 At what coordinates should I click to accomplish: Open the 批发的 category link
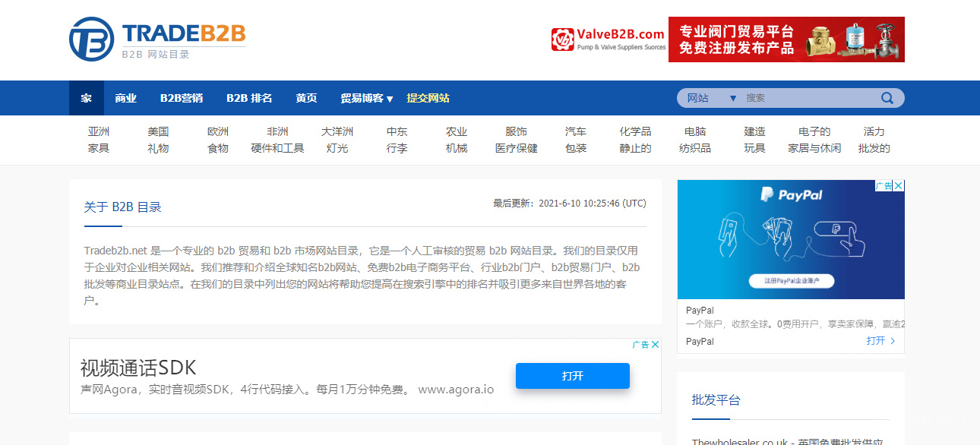(874, 148)
